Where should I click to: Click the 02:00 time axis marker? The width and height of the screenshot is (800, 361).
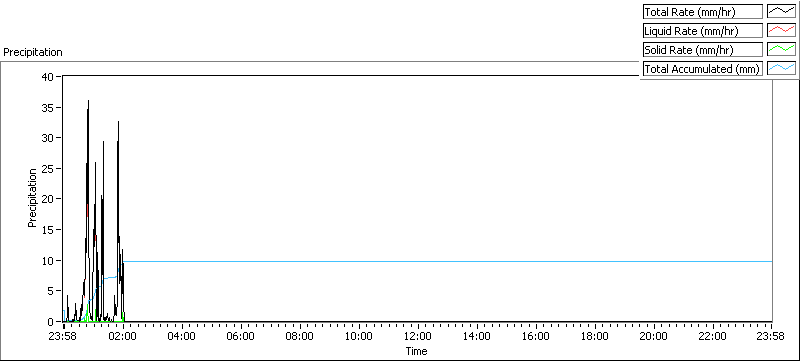(123, 336)
